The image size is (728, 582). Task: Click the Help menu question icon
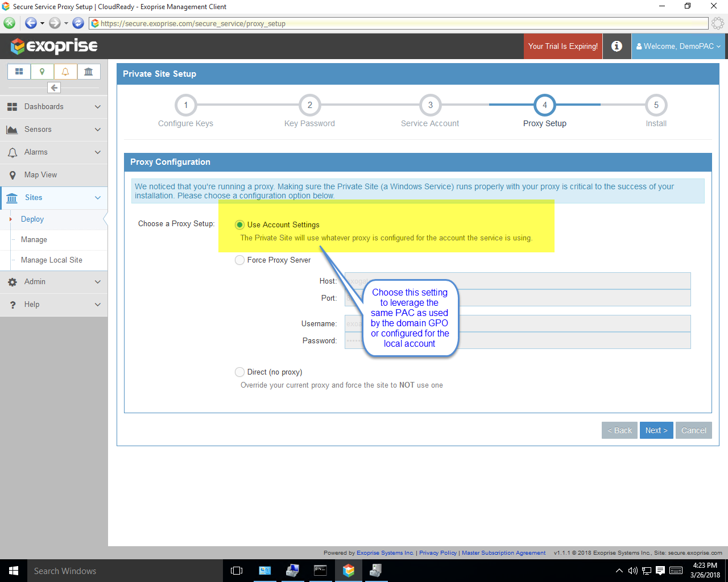[x=13, y=305]
